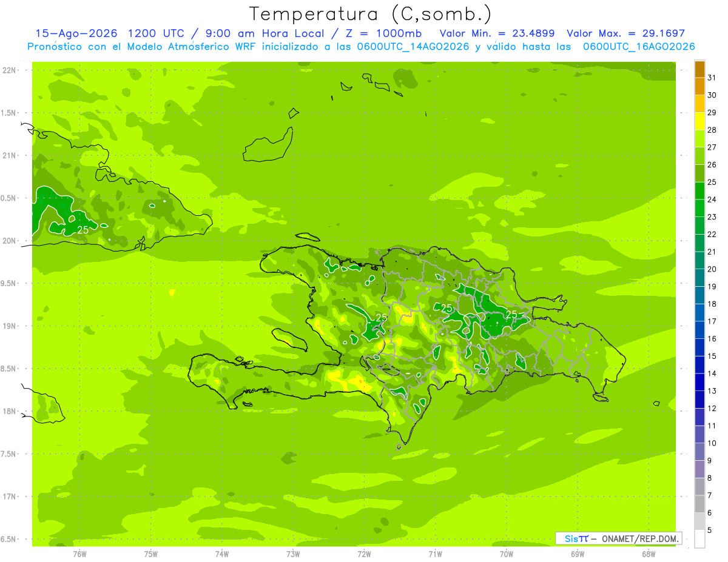This screenshot has width=728, height=562.
Task: Click the '74W' longitude label
Action: coord(221,554)
